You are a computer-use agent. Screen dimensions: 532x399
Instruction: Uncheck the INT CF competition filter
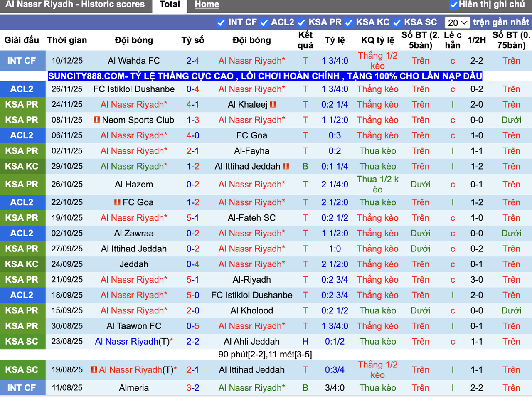coord(222,22)
